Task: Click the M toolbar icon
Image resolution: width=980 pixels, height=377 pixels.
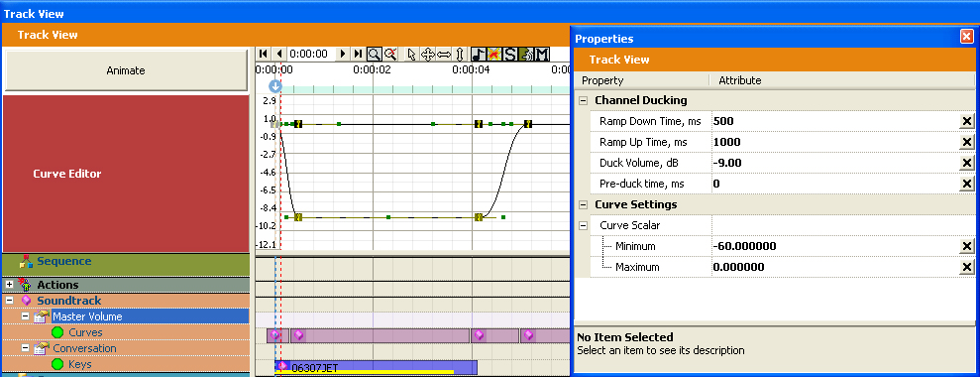Action: pyautogui.click(x=542, y=54)
